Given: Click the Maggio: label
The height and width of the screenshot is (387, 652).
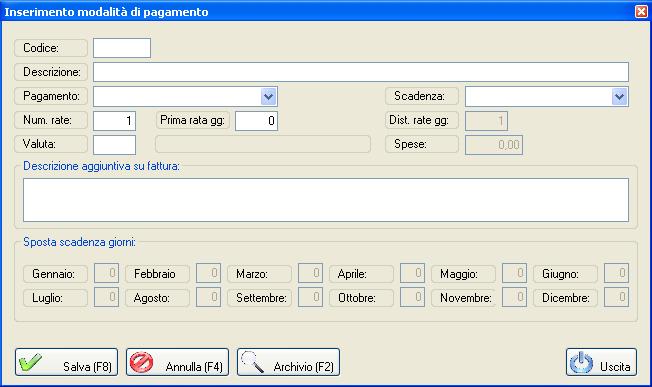Looking at the screenshot, I should [459, 274].
